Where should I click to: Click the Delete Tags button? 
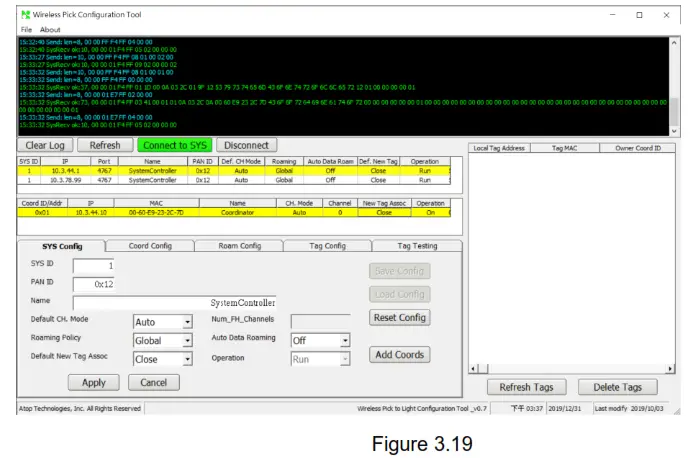617,387
